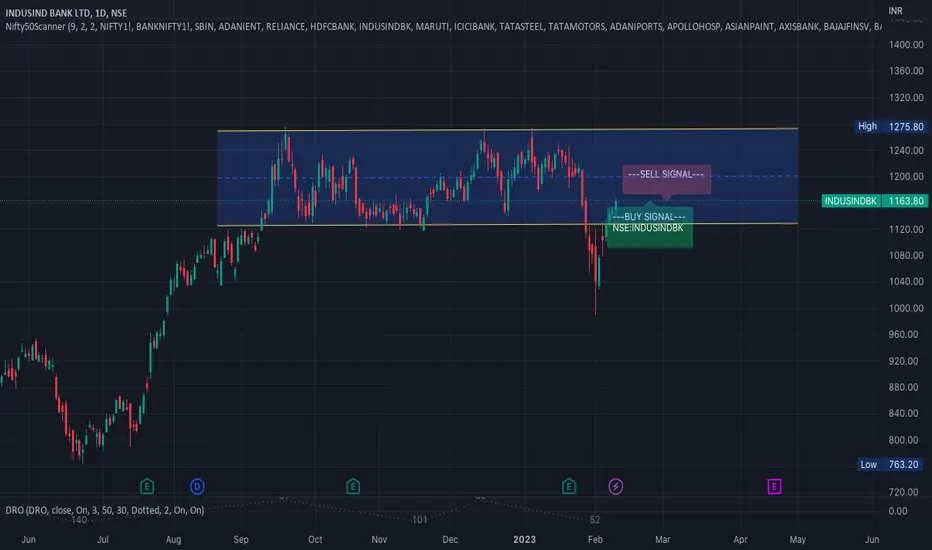Select the upper yellow resistance line
The image size is (932, 550).
[507, 130]
